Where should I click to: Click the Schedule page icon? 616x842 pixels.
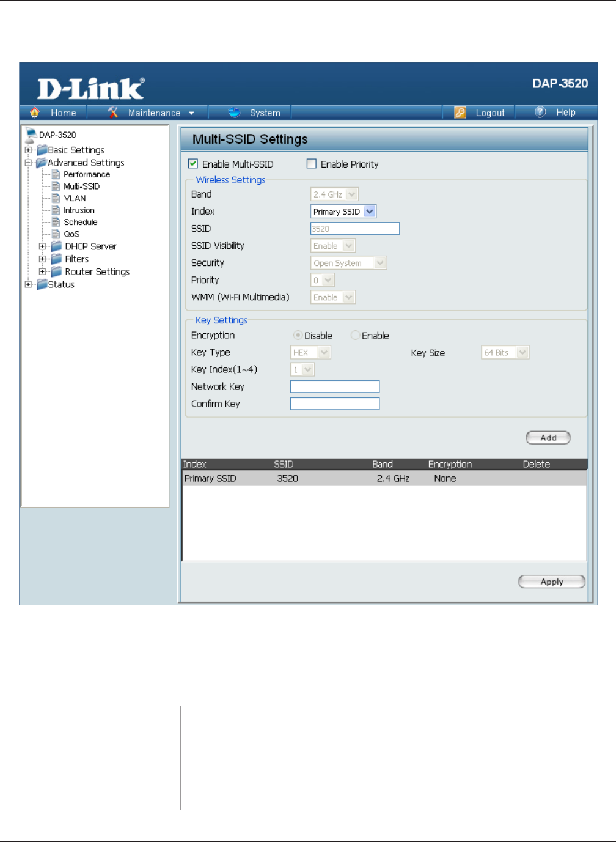(56, 222)
